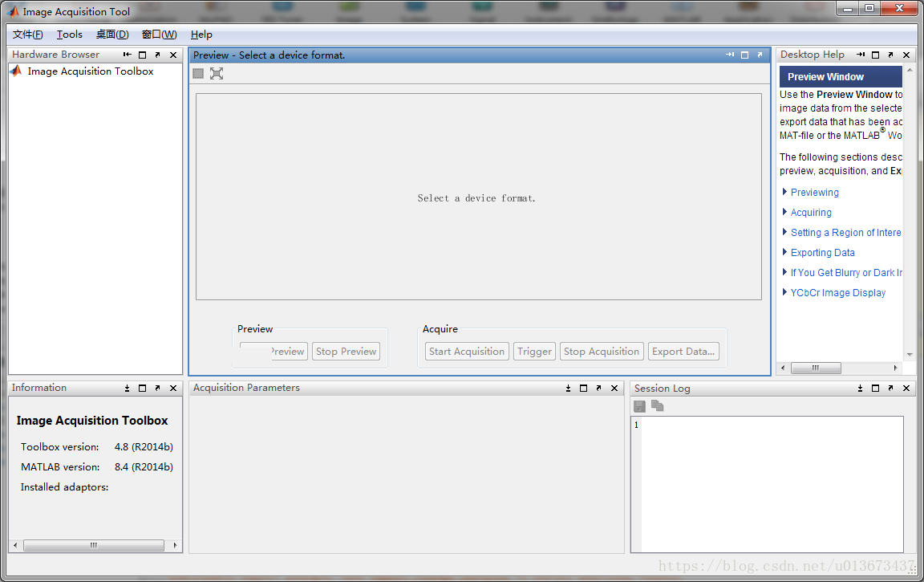
Task: Close the Hardware Browser panel
Action: [173, 55]
